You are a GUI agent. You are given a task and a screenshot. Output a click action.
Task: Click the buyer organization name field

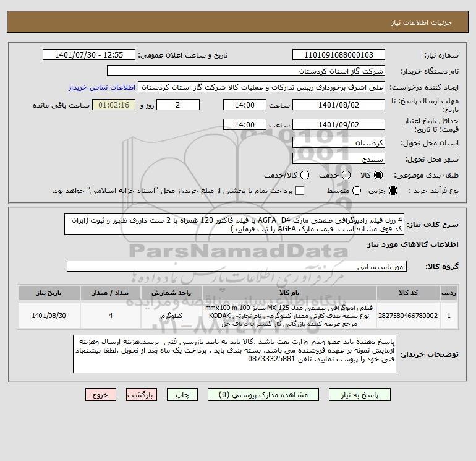pos(246,71)
